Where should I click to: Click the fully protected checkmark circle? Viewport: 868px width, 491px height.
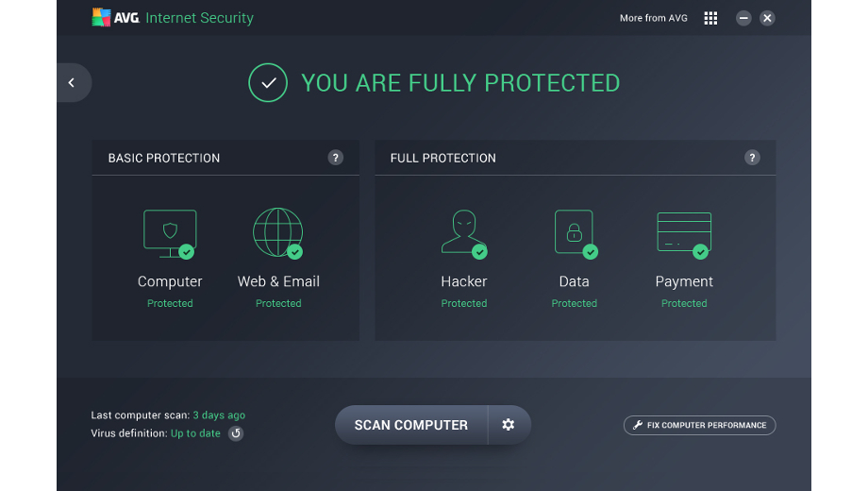tap(268, 83)
